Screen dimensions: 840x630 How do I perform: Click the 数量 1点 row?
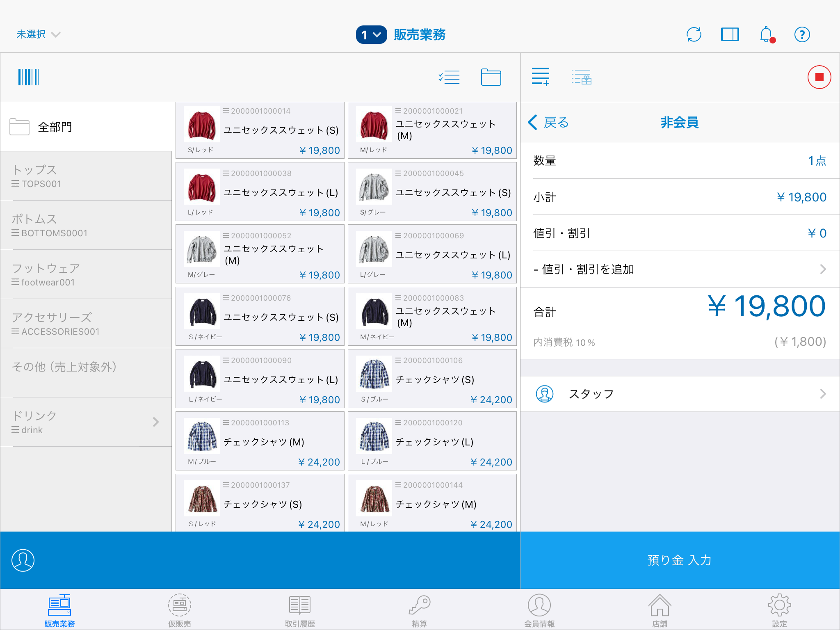680,161
